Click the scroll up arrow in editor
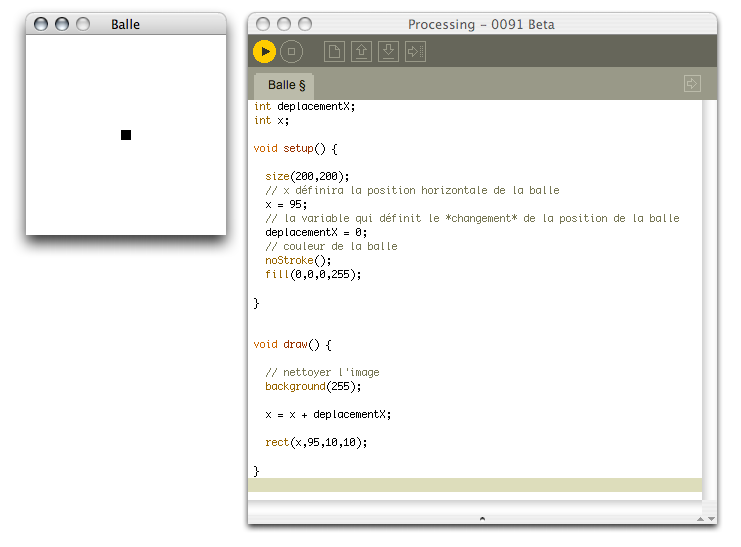 click(698, 518)
